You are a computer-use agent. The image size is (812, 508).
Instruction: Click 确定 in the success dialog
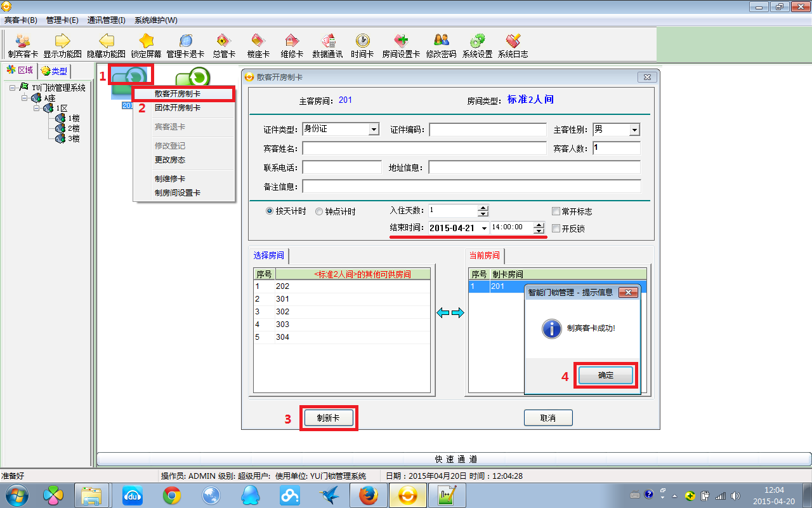[606, 375]
